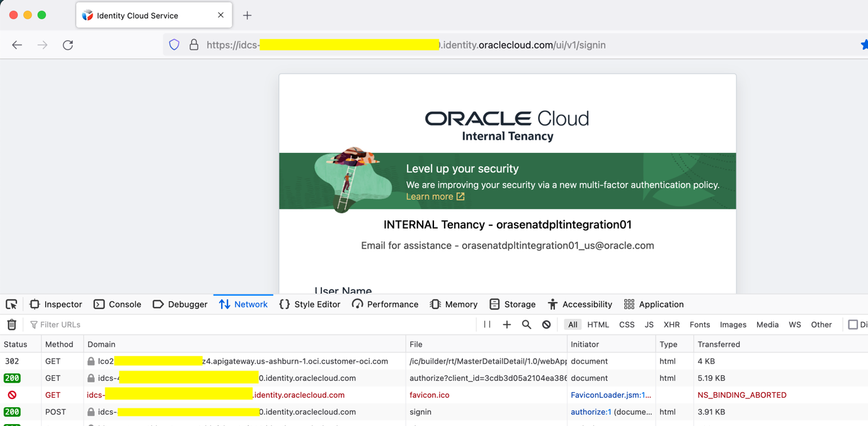Viewport: 868px width, 426px height.
Task: Sort by the Status column header
Action: tap(20, 344)
